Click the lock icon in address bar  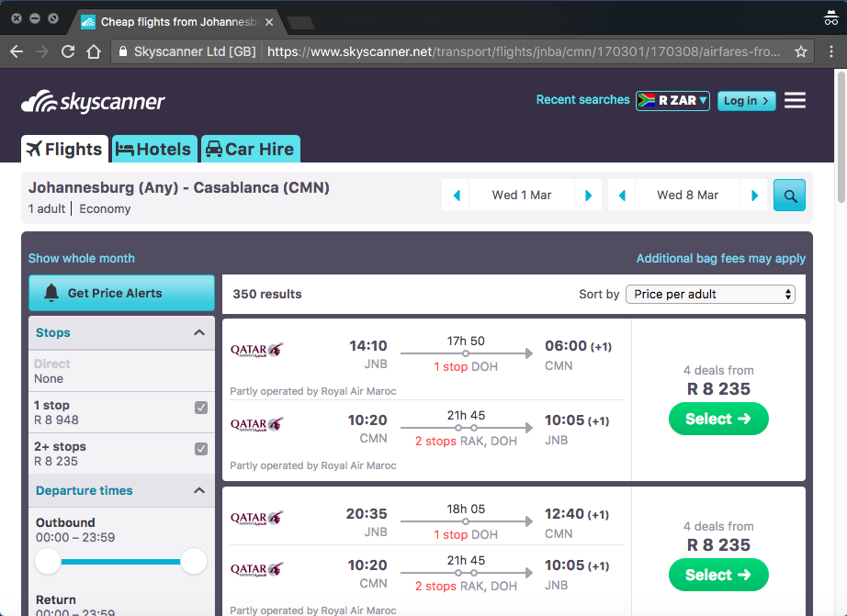pos(123,51)
